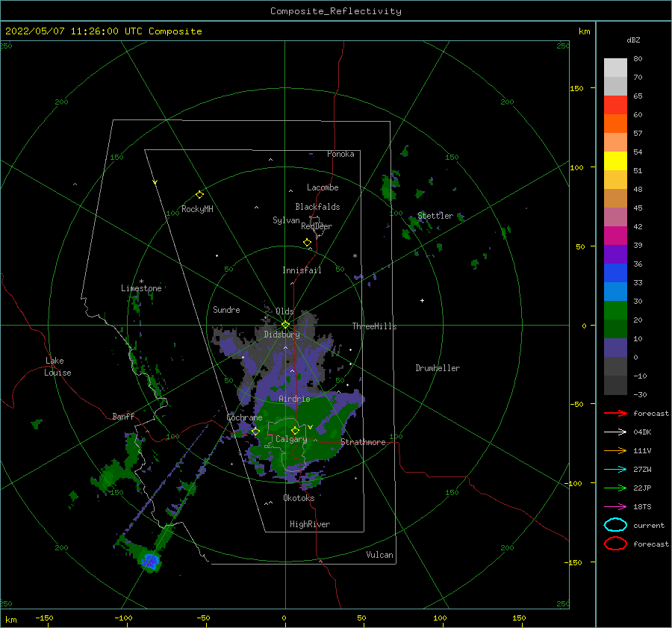Choose the green 22JP arrow legend icon
This screenshot has height=628, width=672.
click(615, 488)
